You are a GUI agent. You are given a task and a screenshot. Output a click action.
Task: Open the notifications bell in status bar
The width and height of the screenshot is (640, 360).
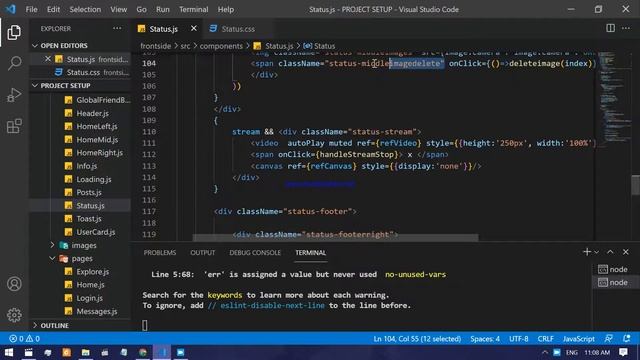click(627, 338)
